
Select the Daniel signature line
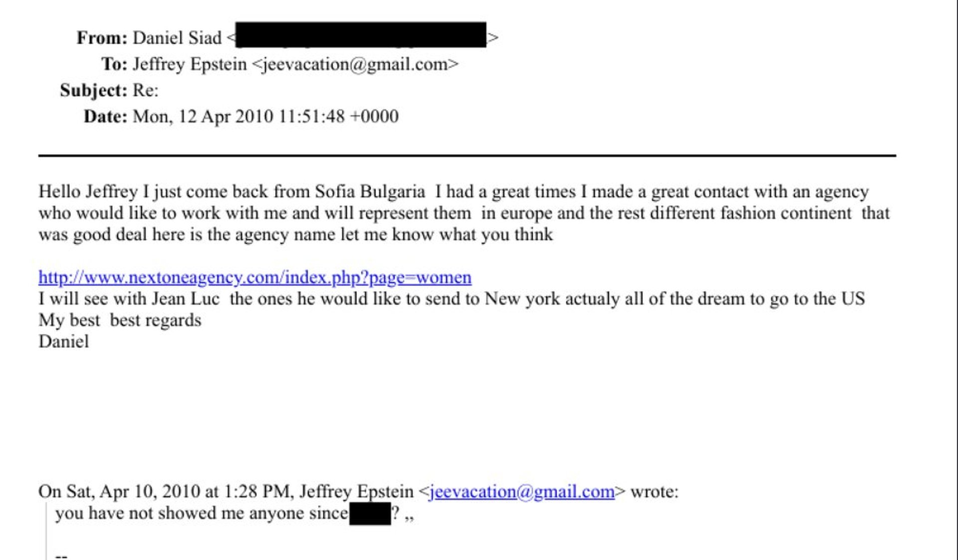pyautogui.click(x=64, y=342)
